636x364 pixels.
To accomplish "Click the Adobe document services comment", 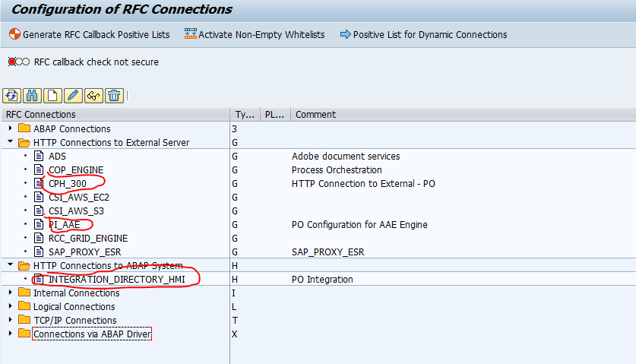I will (x=346, y=157).
